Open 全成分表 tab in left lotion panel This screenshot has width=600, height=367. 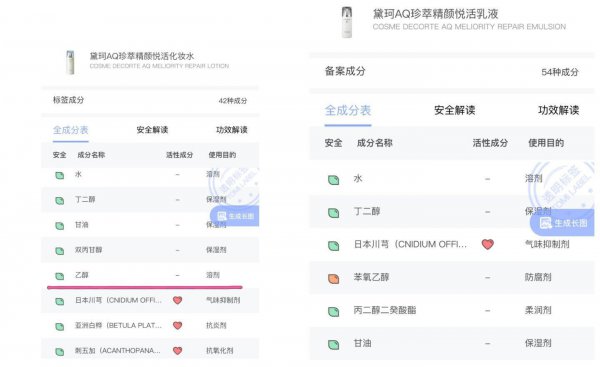pos(71,130)
